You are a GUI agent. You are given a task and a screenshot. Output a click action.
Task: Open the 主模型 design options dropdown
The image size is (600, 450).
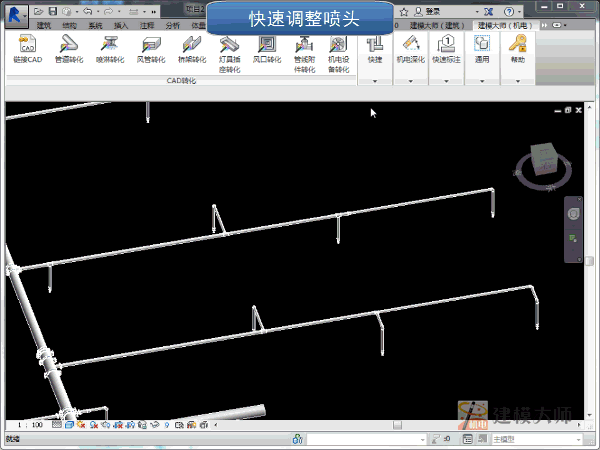coord(537,439)
